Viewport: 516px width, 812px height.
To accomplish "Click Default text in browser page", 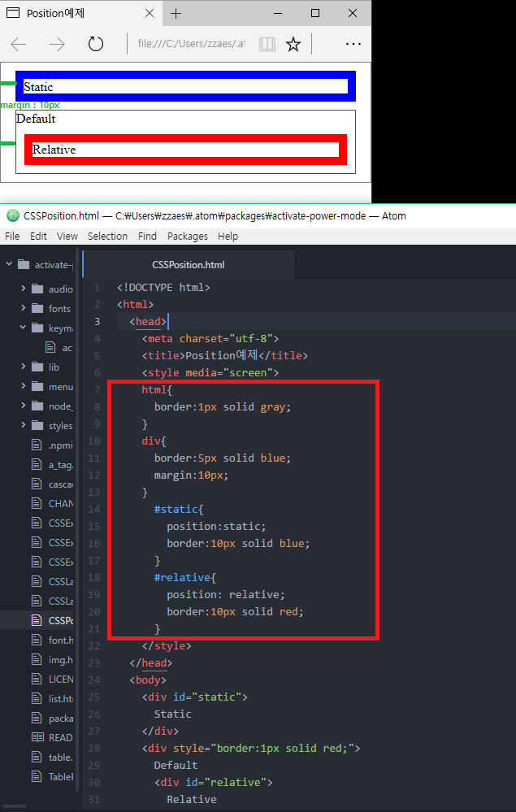I will 37,119.
